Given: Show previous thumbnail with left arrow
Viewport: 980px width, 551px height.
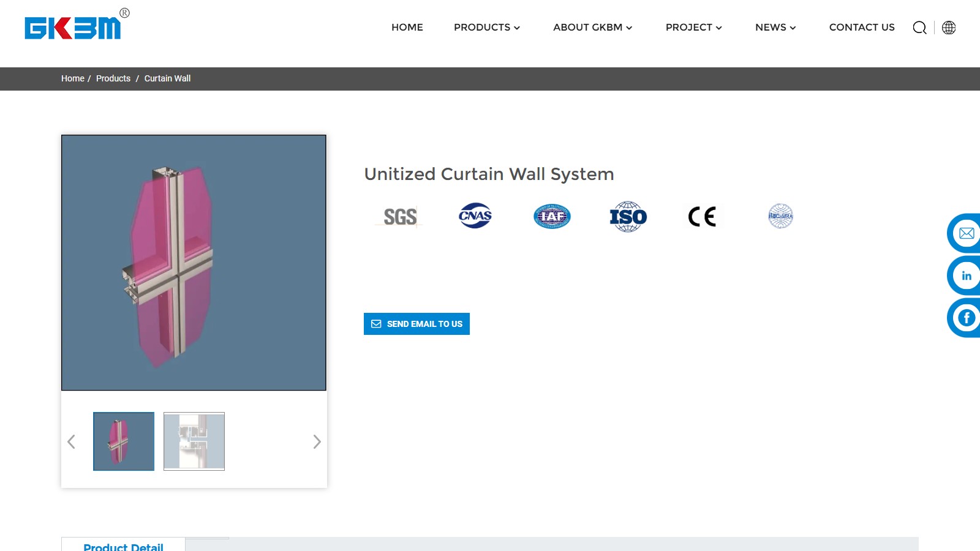Looking at the screenshot, I should coord(71,441).
